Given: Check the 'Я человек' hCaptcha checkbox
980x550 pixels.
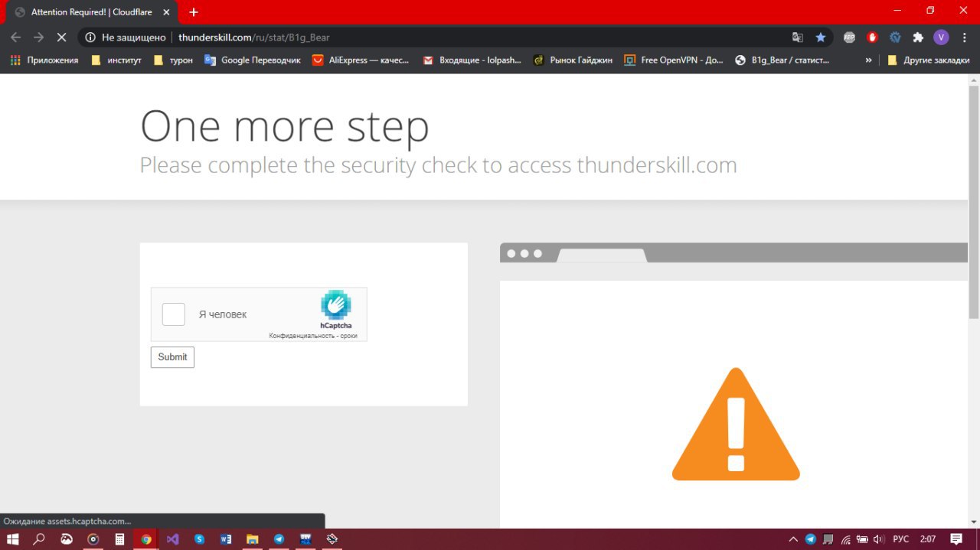Looking at the screenshot, I should pyautogui.click(x=174, y=314).
